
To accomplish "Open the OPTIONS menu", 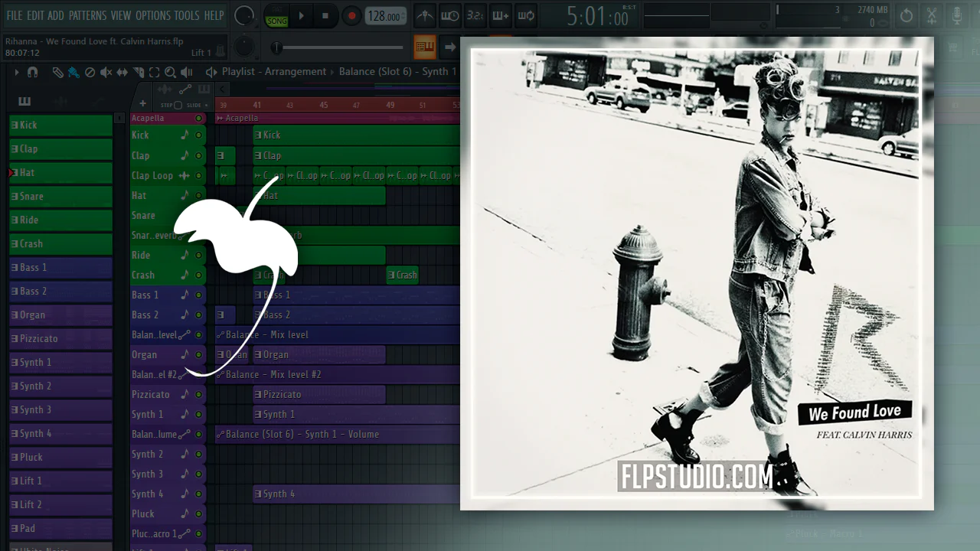I will [x=153, y=15].
